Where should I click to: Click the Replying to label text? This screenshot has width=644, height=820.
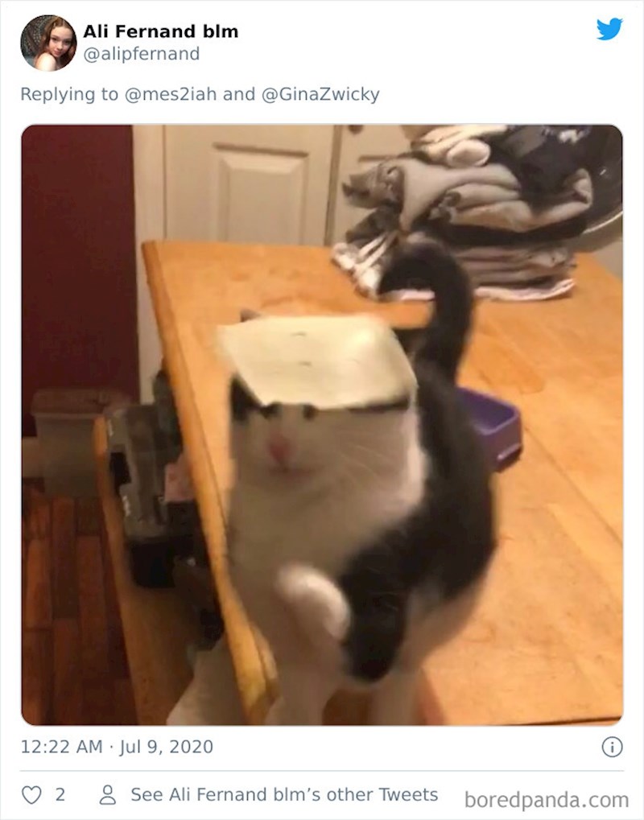(x=69, y=95)
